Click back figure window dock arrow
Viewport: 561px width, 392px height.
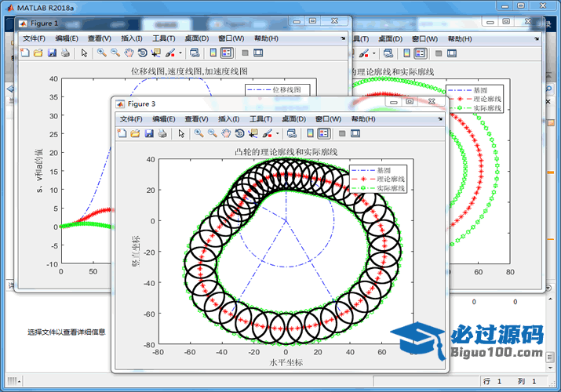(537, 39)
